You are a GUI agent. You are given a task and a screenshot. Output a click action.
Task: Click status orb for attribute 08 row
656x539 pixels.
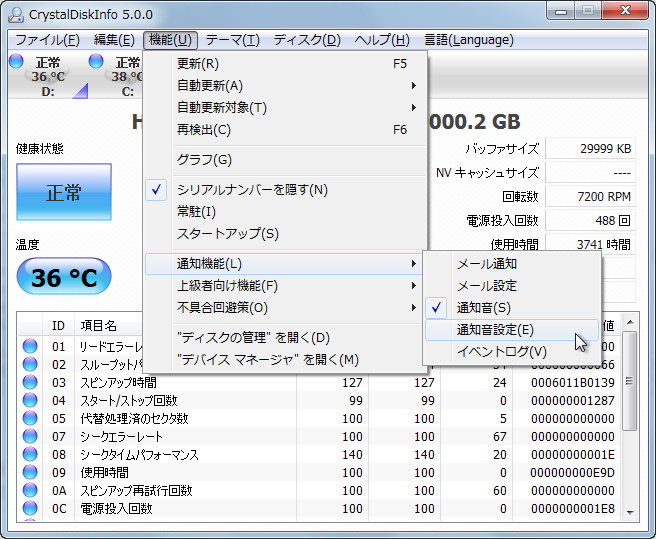tap(30, 454)
